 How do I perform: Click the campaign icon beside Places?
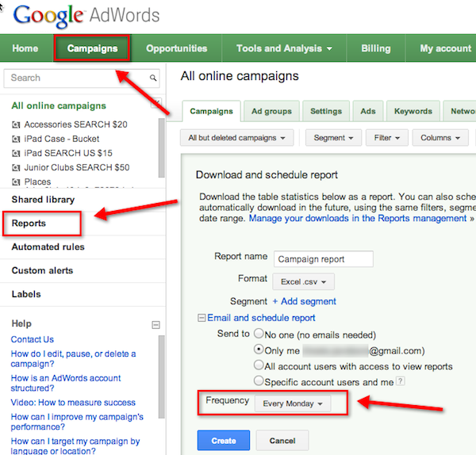tap(16, 182)
